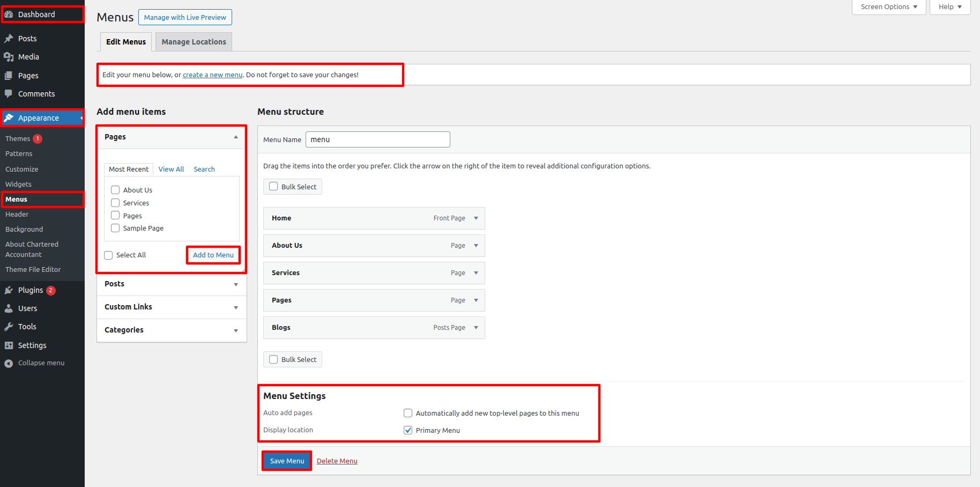Check the About Us page checkbox
The height and width of the screenshot is (487, 980).
pos(115,190)
